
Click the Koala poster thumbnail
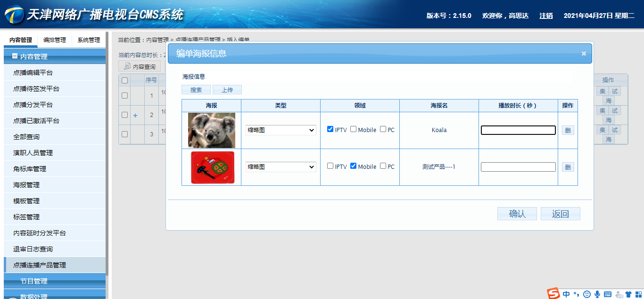point(212,131)
